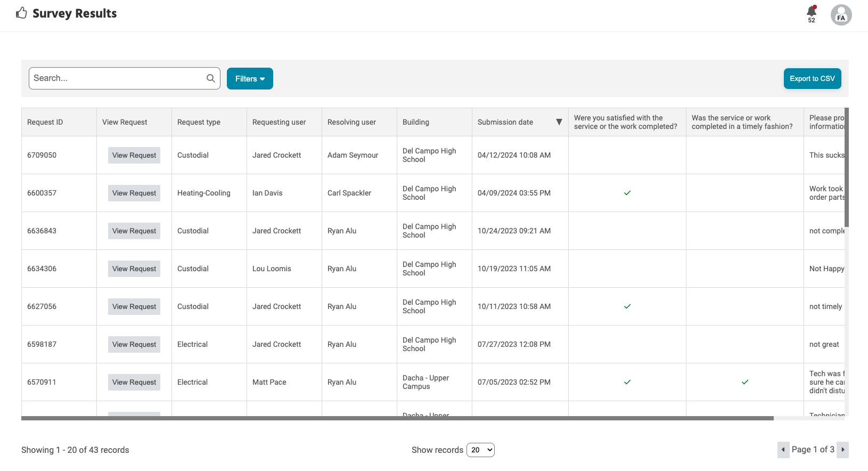The height and width of the screenshot is (471, 868).
Task: Click satisfied checkmark for request 6627056
Action: (627, 306)
